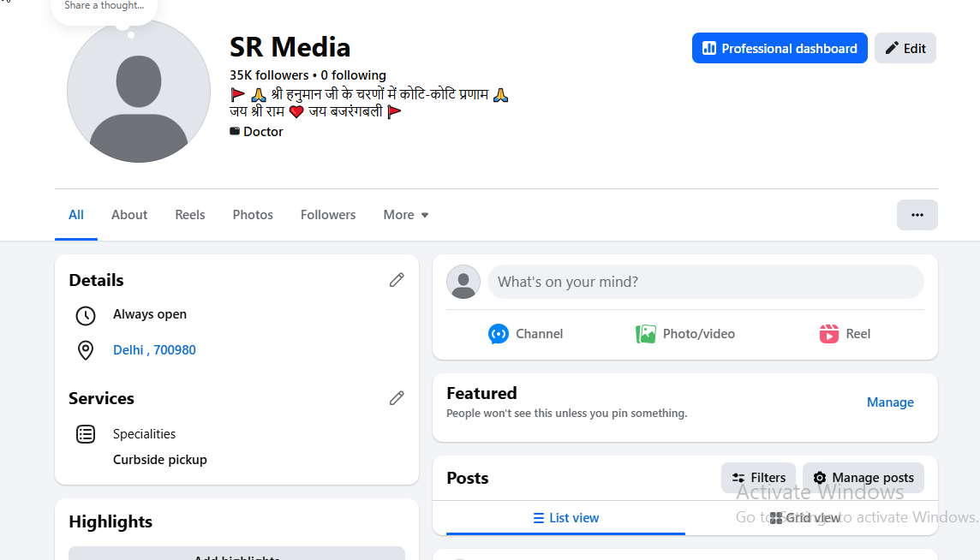Click the location pin icon
980x560 pixels.
[86, 350]
